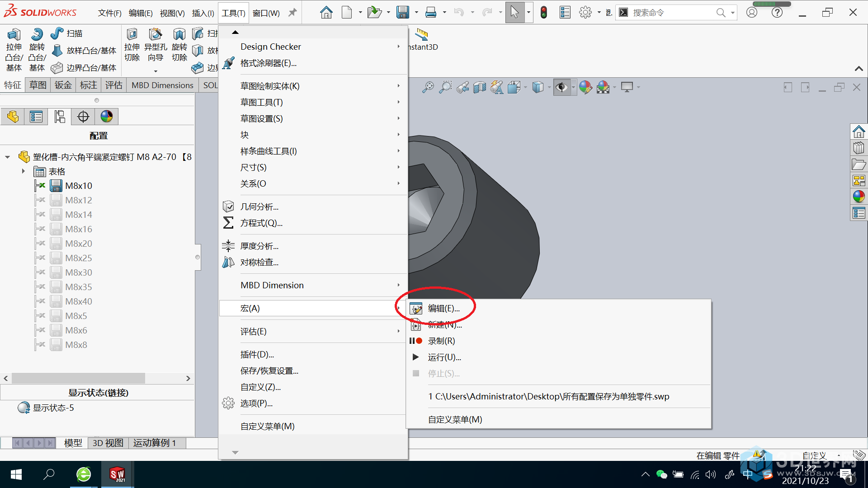Viewport: 868px width, 488px height.
Task: Click the Extruded Cut (拉伸切除) icon
Action: [132, 34]
